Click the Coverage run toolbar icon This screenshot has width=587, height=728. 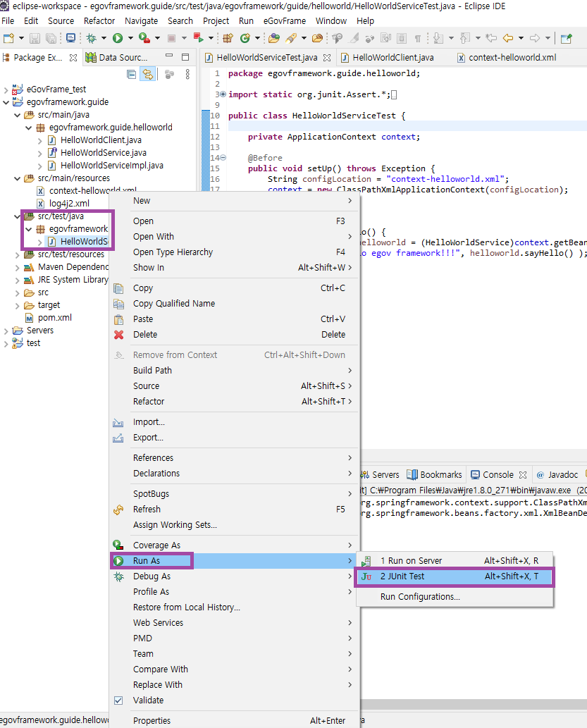[144, 38]
